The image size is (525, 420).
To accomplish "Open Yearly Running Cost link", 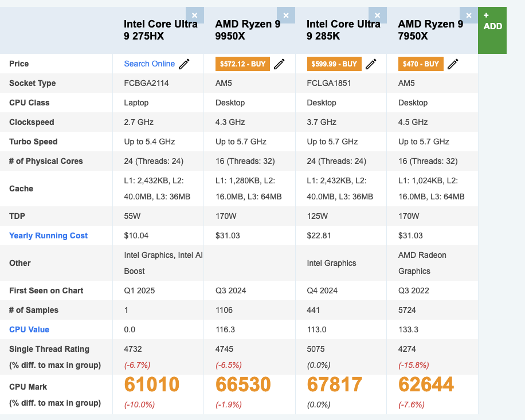I will pyautogui.click(x=48, y=235).
